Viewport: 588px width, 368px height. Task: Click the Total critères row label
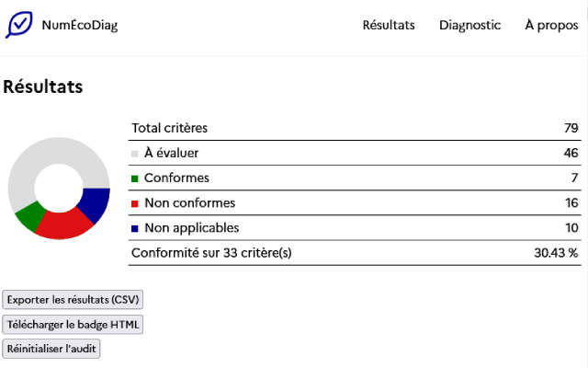pos(170,128)
